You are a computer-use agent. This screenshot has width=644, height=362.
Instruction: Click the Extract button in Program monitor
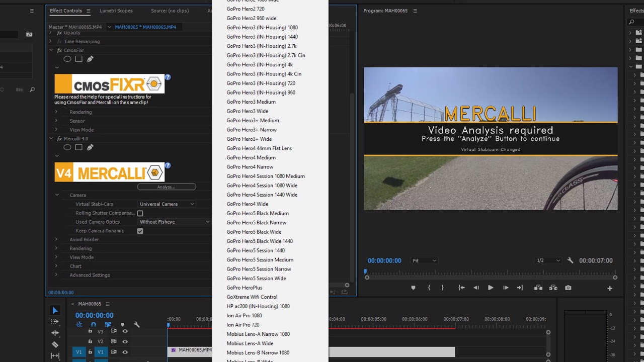pyautogui.click(x=553, y=288)
